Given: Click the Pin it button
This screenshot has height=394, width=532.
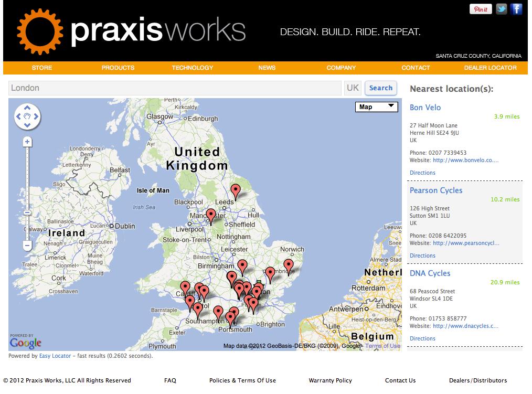Looking at the screenshot, I should click(x=481, y=9).
